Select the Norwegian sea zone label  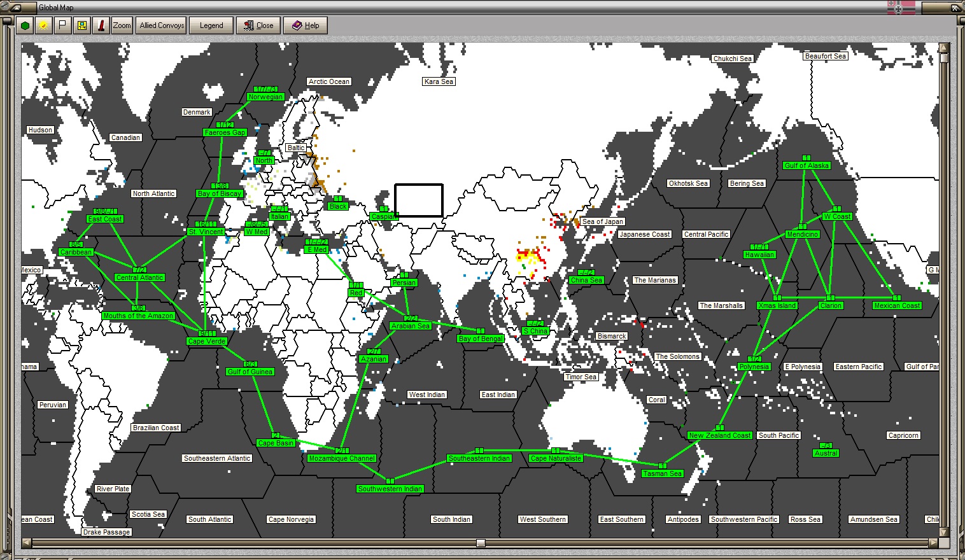tap(265, 97)
